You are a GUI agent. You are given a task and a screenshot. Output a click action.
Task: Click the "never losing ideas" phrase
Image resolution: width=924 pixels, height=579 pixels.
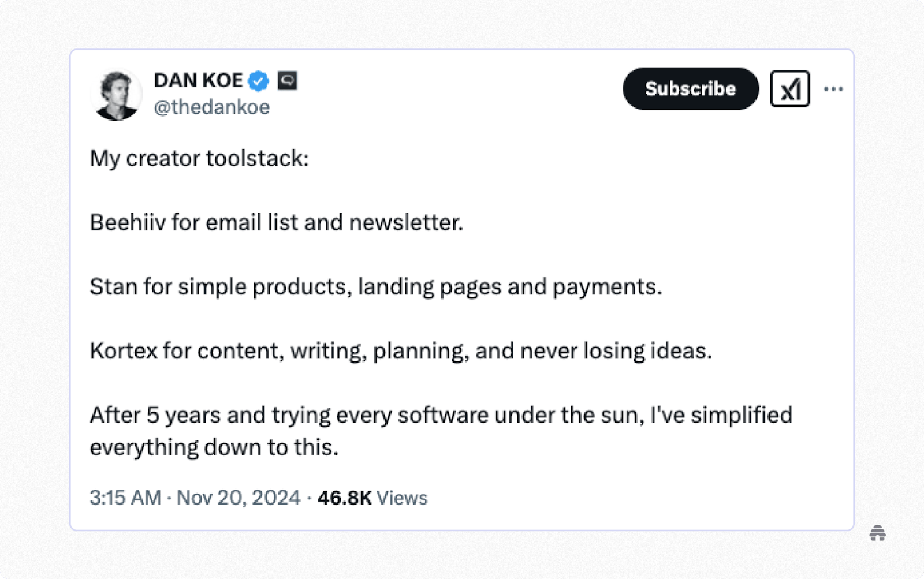616,350
